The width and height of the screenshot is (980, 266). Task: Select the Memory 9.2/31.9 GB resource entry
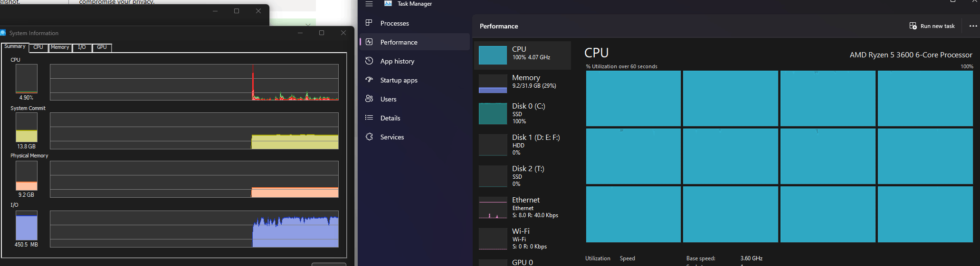[523, 83]
